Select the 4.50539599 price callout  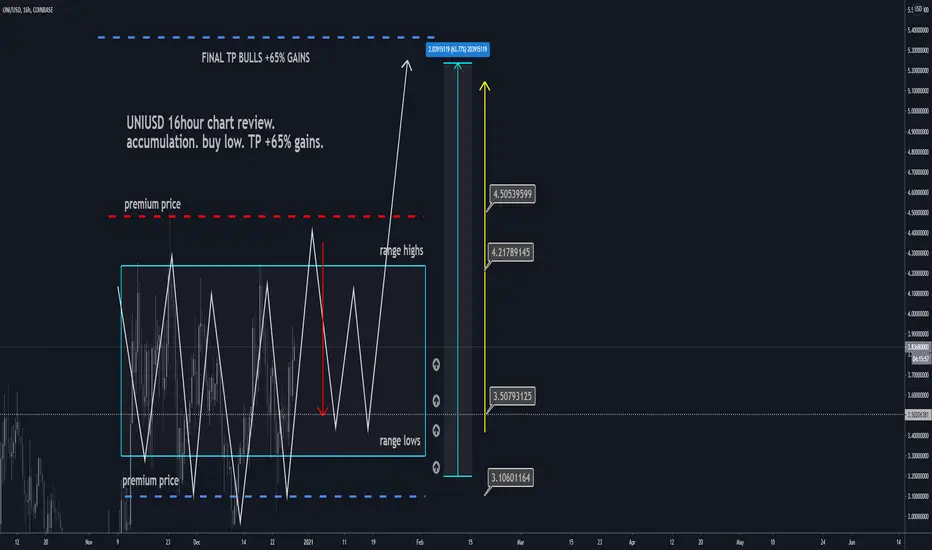(512, 194)
